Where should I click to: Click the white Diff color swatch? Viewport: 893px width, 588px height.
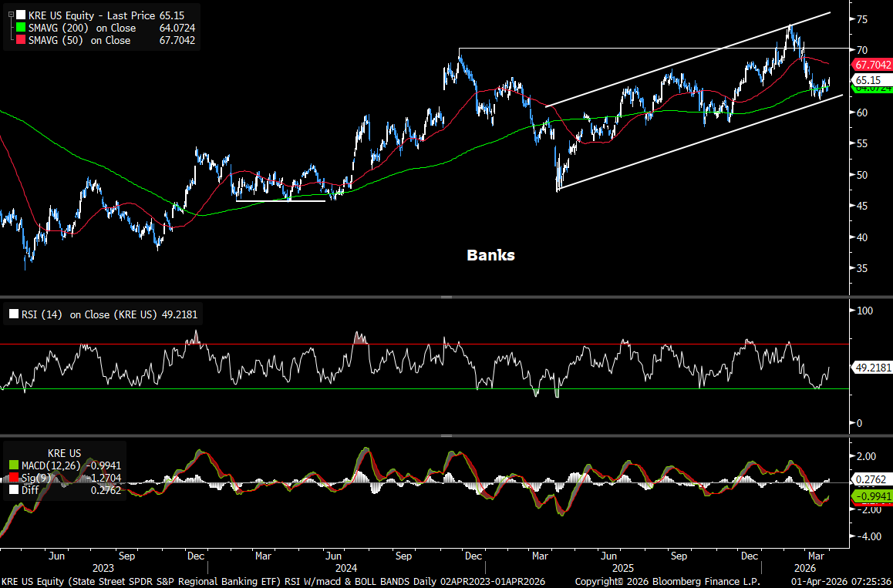tap(12, 490)
